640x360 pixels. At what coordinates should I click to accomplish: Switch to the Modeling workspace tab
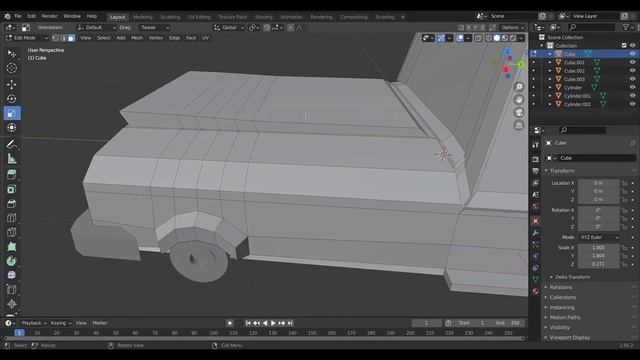coord(143,17)
